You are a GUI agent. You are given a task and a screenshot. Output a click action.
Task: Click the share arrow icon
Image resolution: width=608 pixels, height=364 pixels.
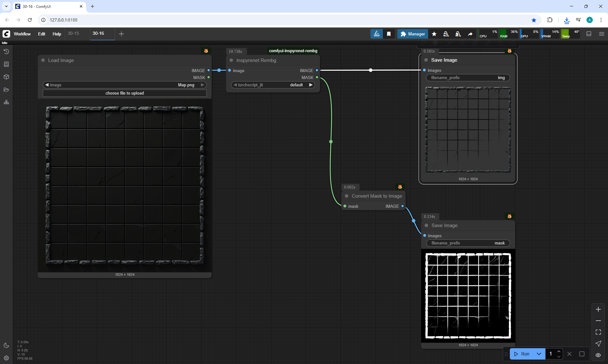(x=470, y=34)
